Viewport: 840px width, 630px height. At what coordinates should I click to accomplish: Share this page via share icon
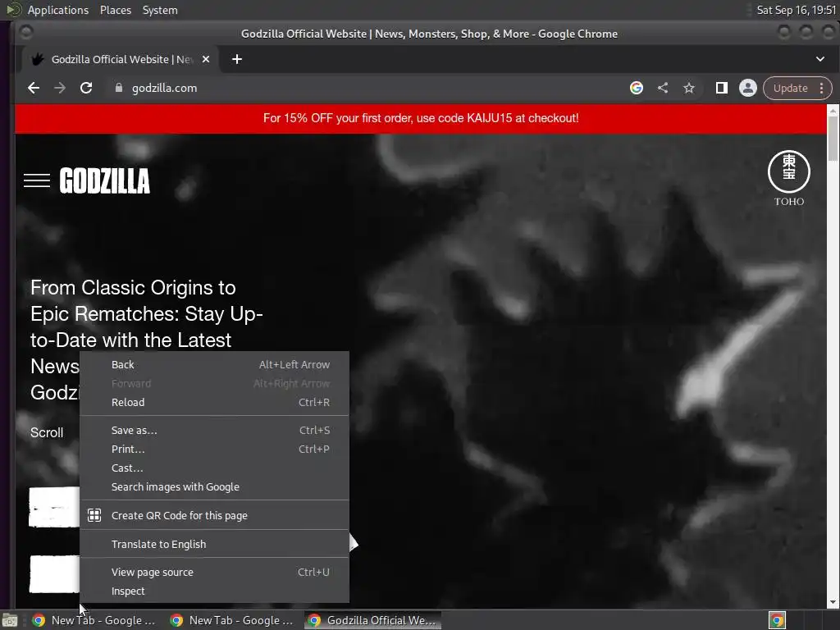663,88
